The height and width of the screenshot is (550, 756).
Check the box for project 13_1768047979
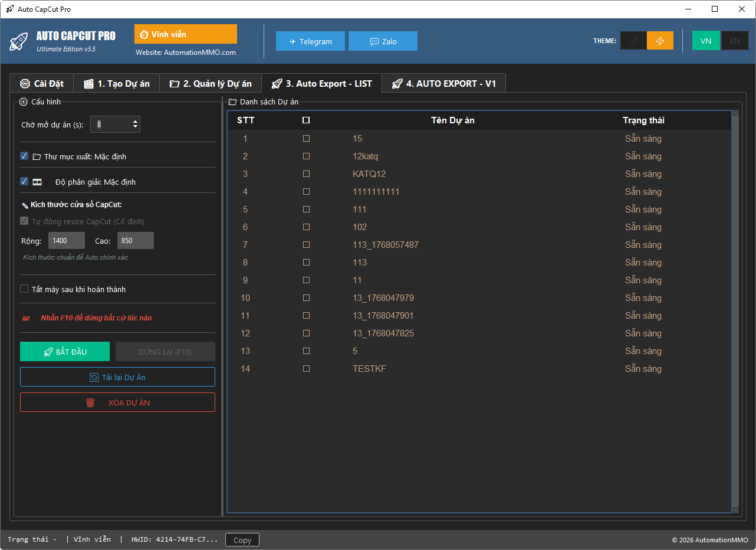pyautogui.click(x=306, y=298)
